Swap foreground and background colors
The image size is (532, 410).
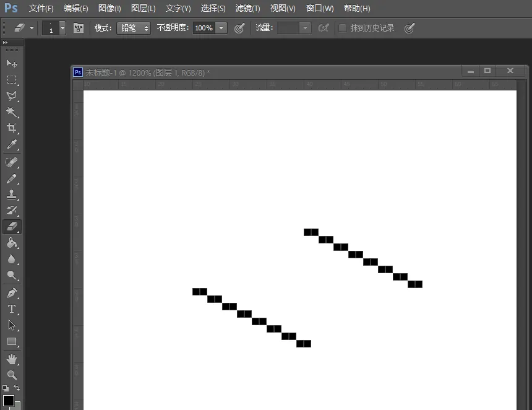[17, 388]
